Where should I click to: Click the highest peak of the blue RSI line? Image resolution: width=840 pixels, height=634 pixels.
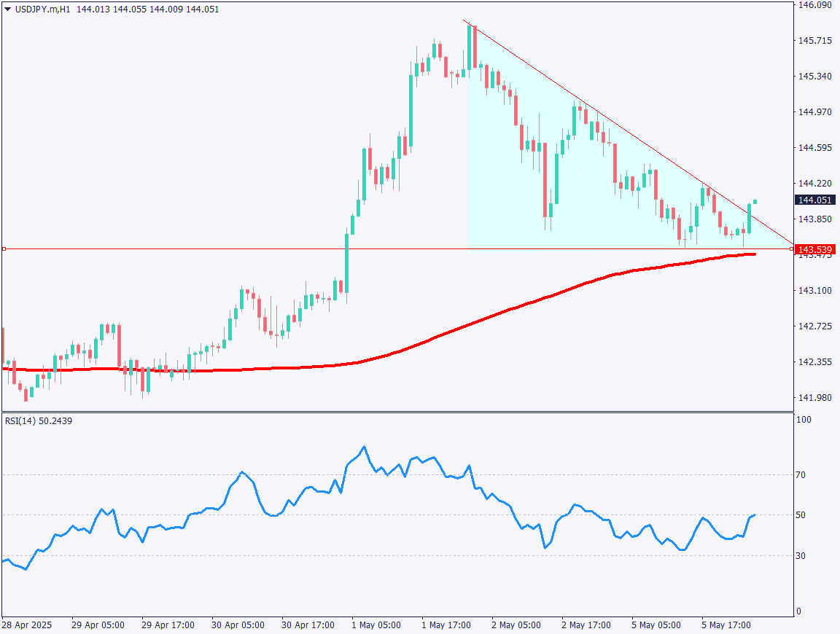364,447
